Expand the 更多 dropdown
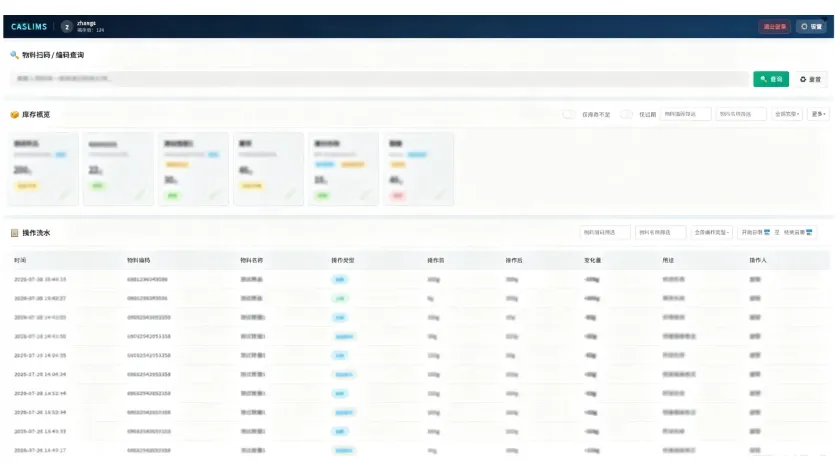Viewport: 840px width, 472px height. point(818,114)
